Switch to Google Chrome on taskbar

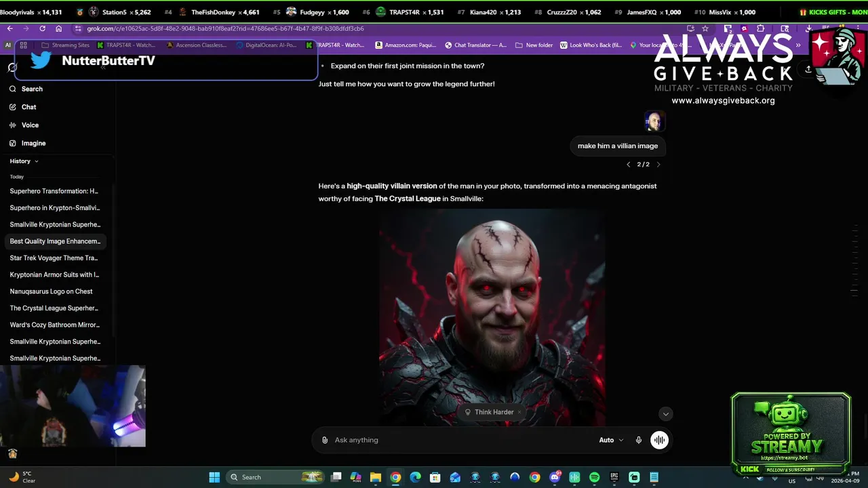(395, 477)
